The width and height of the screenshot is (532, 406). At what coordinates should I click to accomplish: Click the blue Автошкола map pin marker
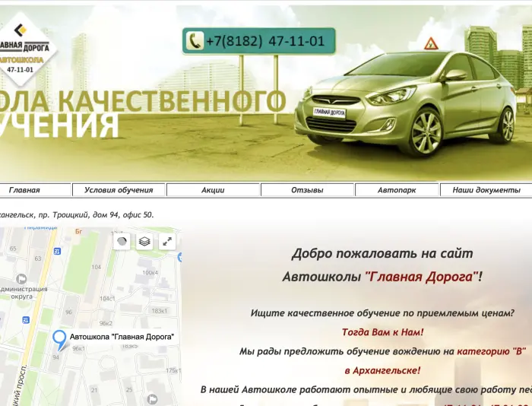(60, 340)
